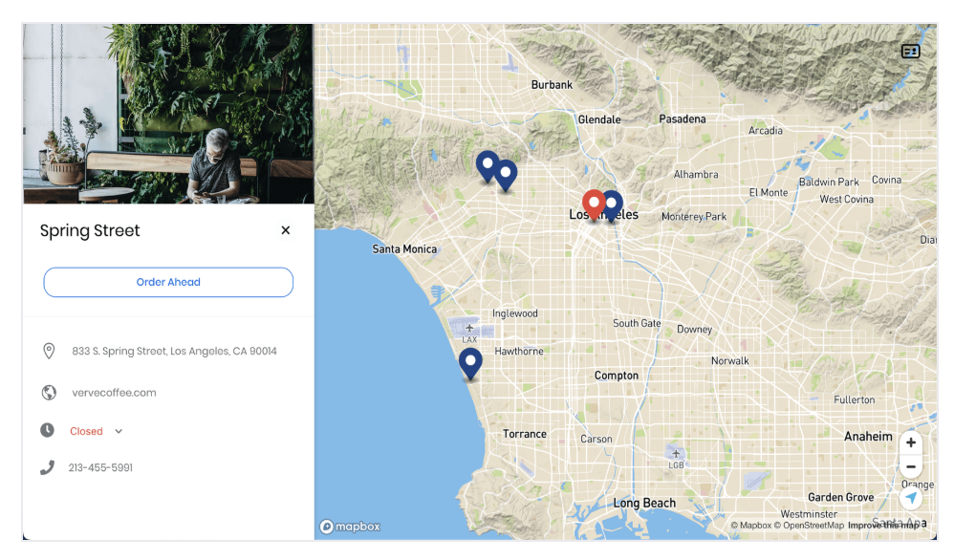Close the Spring Street details panel
954x560 pixels.
[x=286, y=230]
